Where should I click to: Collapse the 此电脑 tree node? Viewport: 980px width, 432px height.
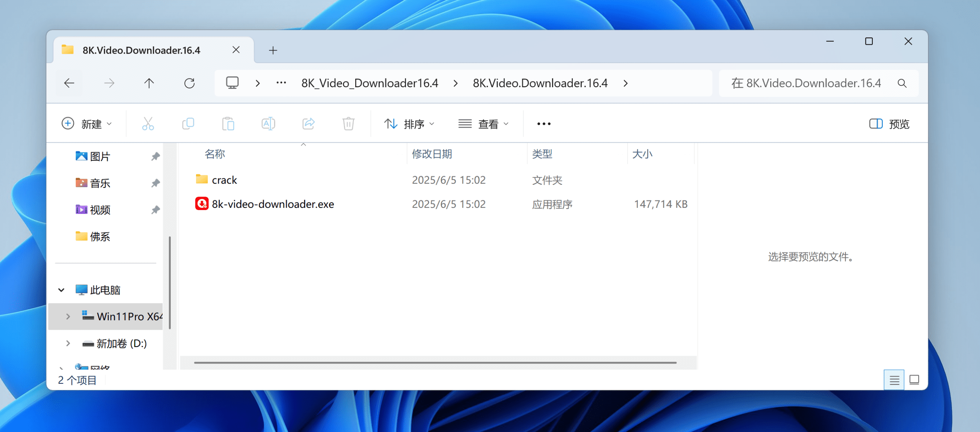point(61,290)
